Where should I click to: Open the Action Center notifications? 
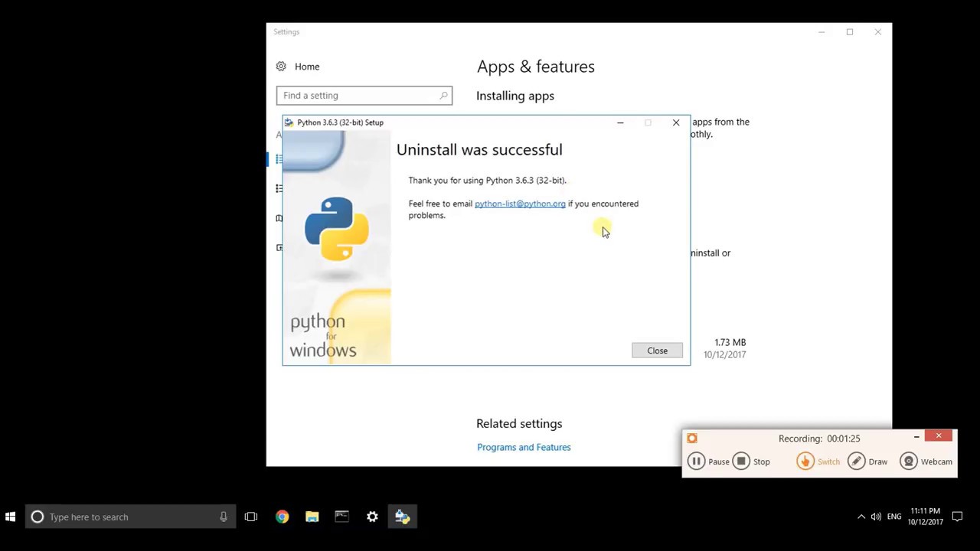click(957, 517)
